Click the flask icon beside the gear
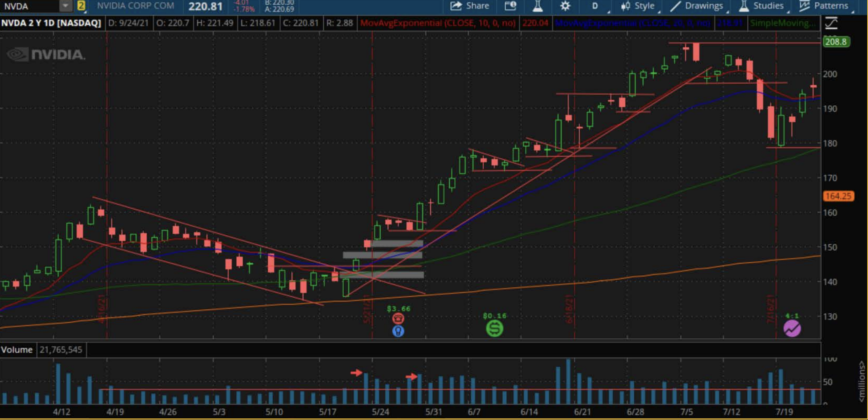The width and height of the screenshot is (868, 420). tap(538, 6)
